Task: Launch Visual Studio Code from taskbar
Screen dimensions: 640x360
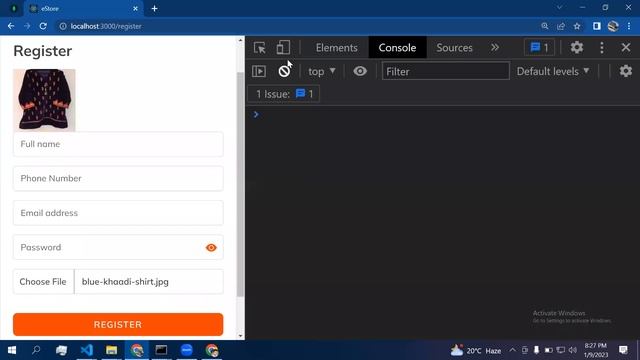Action: [87, 350]
